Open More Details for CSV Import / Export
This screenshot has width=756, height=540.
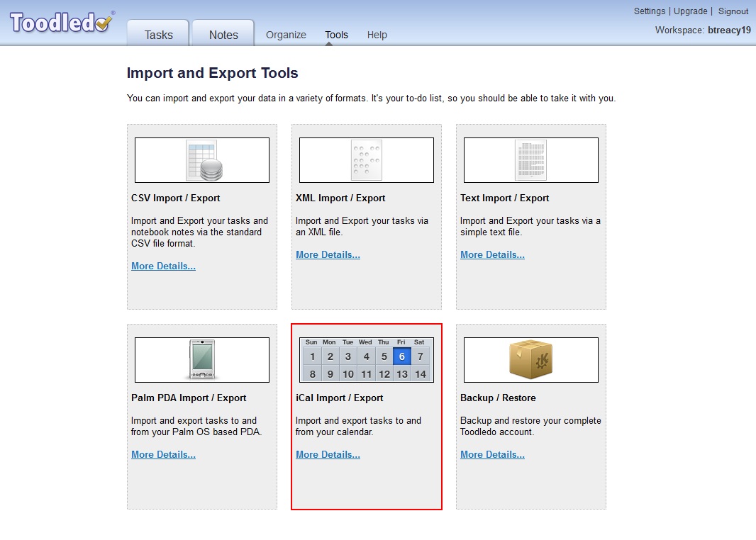(163, 266)
